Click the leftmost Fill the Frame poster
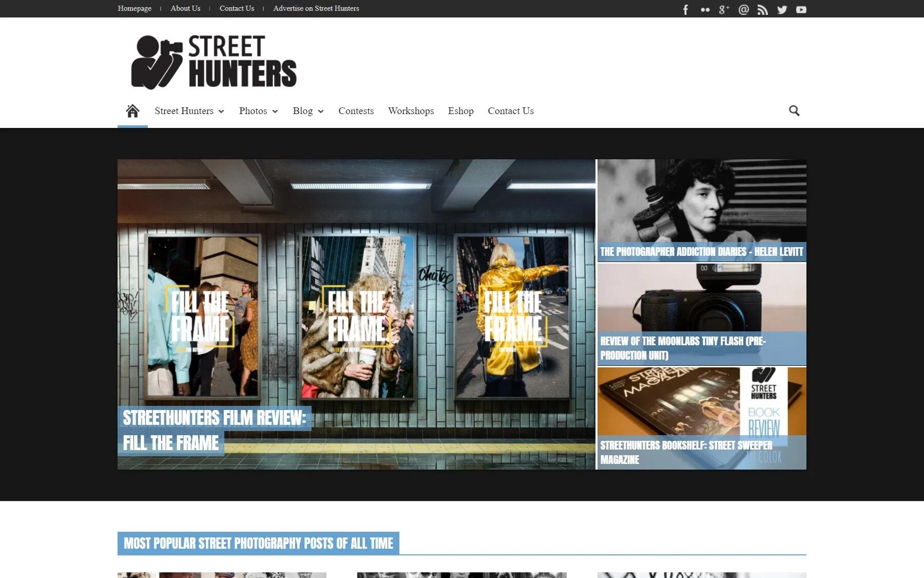 coord(203,316)
